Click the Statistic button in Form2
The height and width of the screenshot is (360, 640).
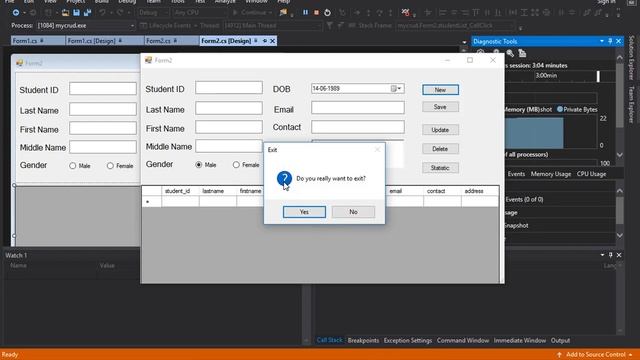tap(440, 168)
